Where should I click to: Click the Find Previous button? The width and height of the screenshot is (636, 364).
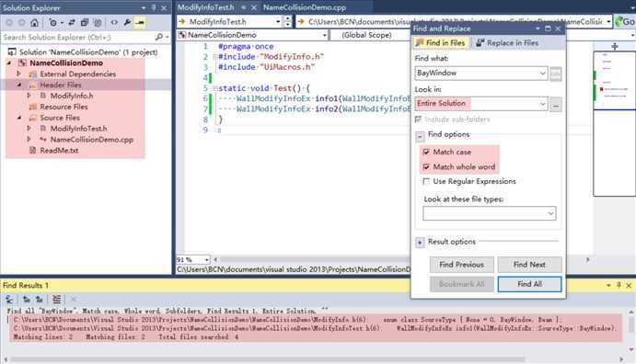pyautogui.click(x=462, y=265)
